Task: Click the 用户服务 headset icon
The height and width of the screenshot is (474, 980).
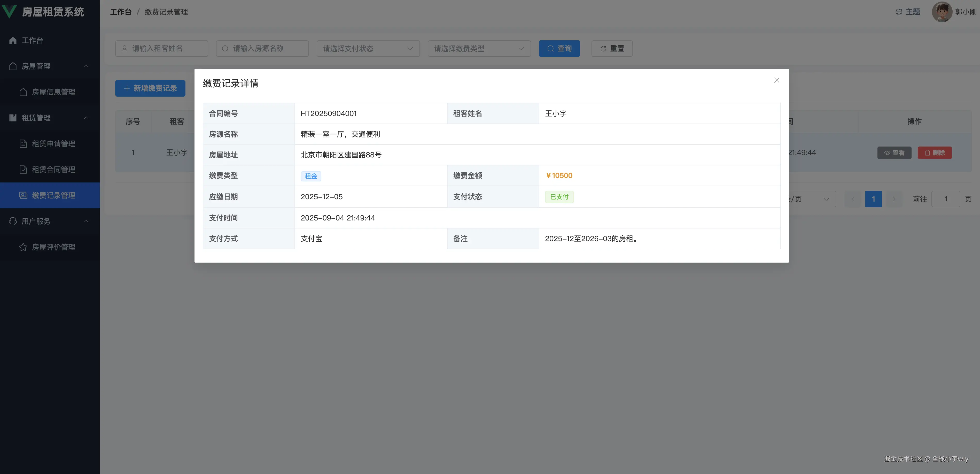Action: point(13,221)
